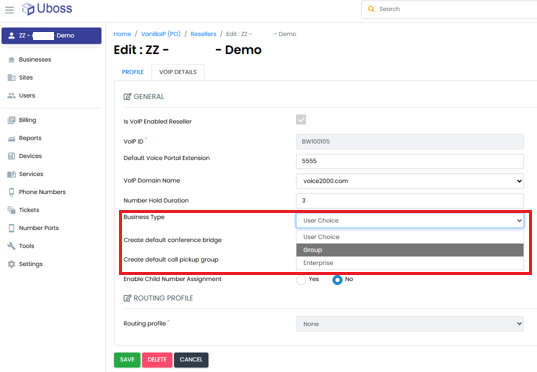Open Billing in the sidebar
Viewport: 537px width, 372px height.
(x=27, y=120)
